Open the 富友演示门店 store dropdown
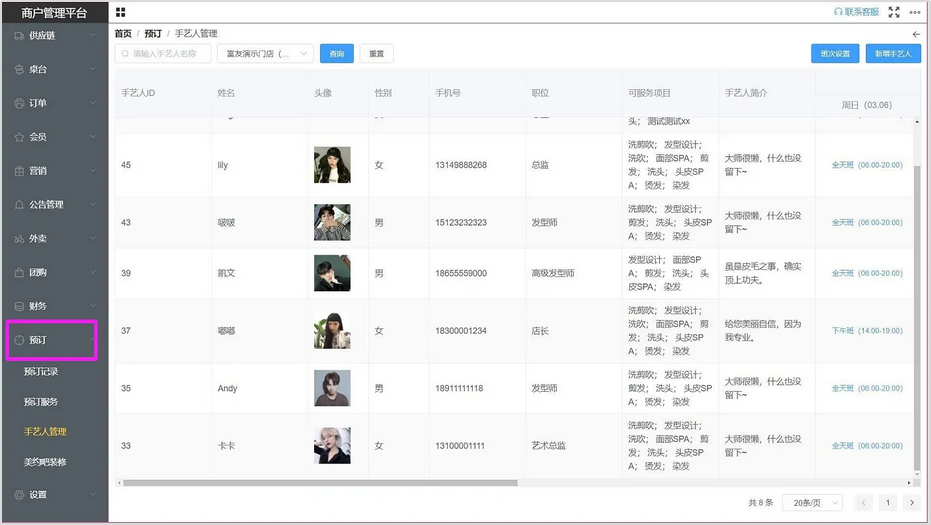The width and height of the screenshot is (931, 525). 266,54
